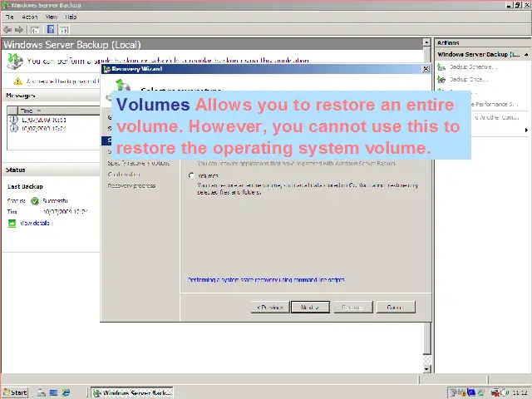Click the Internet Explorer quick launch icon
532x399 pixels.
(x=66, y=392)
